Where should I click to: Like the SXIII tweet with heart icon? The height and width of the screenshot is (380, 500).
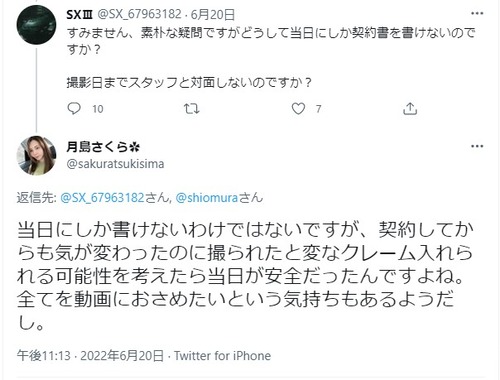pos(298,109)
